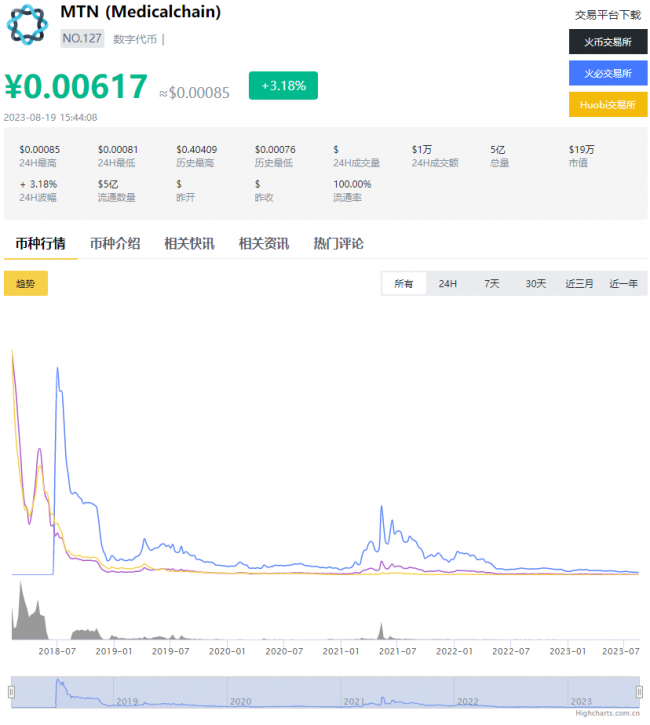Select the 近一年 time range

[x=624, y=283]
